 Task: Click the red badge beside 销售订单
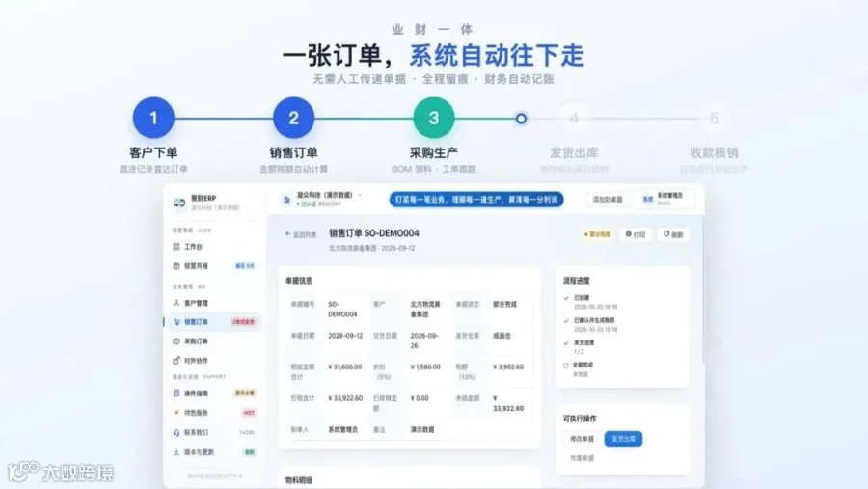[x=243, y=322]
